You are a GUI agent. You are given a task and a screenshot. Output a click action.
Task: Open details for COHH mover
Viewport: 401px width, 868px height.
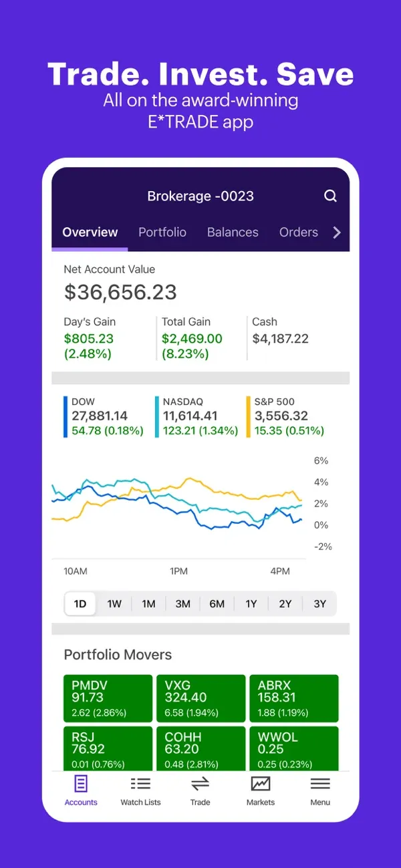pos(200,748)
